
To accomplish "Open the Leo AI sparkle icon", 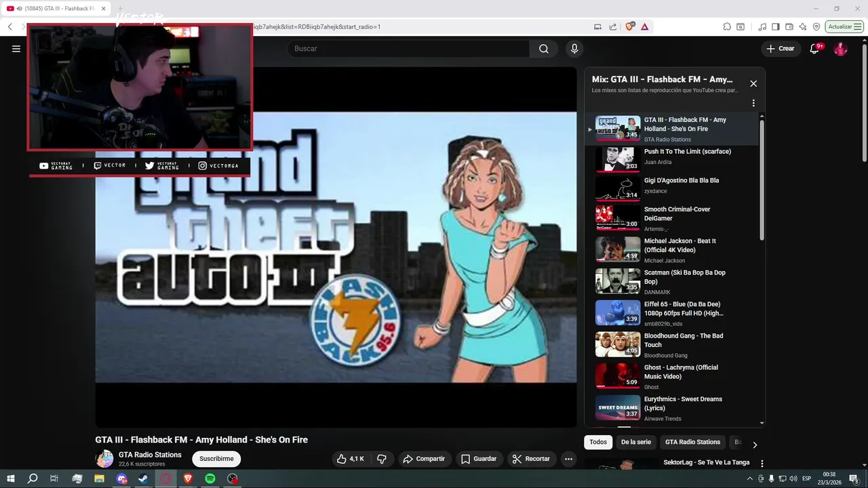I will 803,26.
